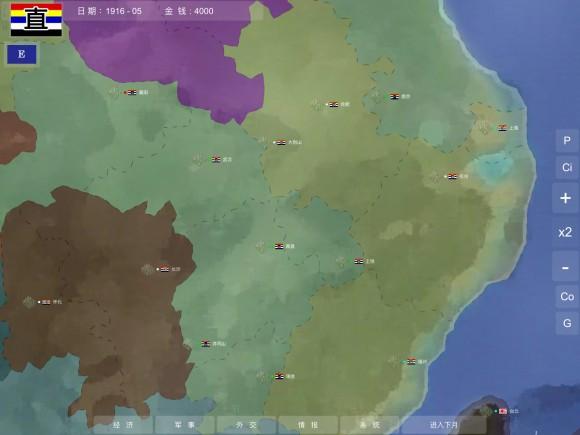Select the 大别山 flag marker
The width and height of the screenshot is (580, 435).
[x=281, y=142]
